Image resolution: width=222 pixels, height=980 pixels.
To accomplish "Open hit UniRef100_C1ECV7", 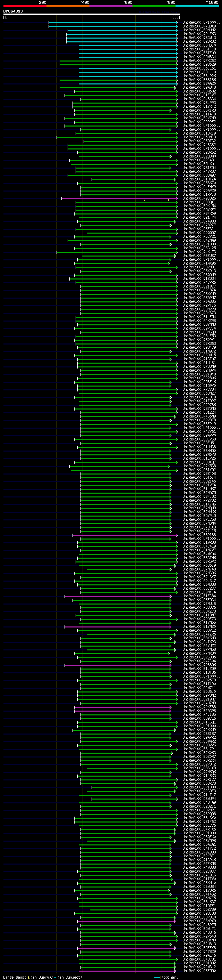I will [199, 95].
